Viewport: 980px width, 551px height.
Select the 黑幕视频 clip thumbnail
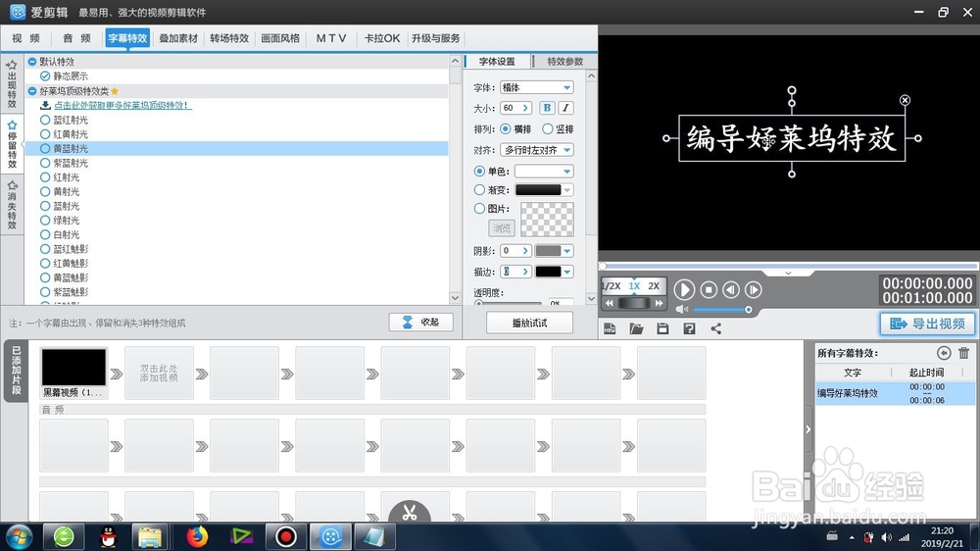pyautogui.click(x=73, y=367)
